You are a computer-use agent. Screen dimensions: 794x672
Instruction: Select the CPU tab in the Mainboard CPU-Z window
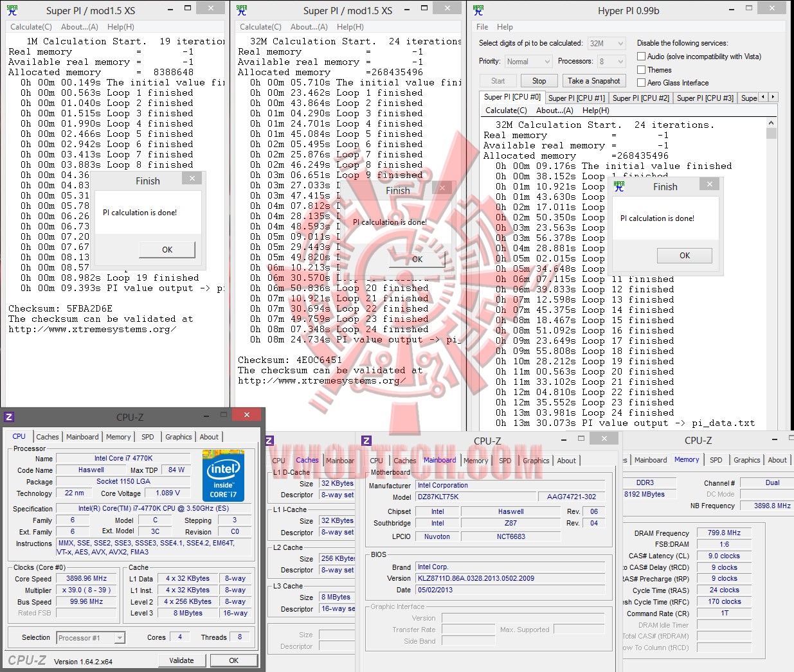(x=377, y=461)
